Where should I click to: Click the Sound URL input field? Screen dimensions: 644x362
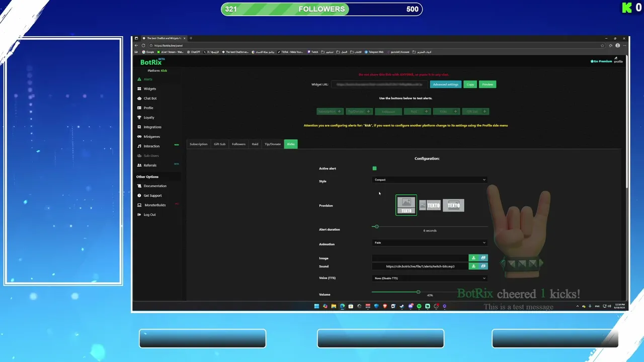point(420,266)
